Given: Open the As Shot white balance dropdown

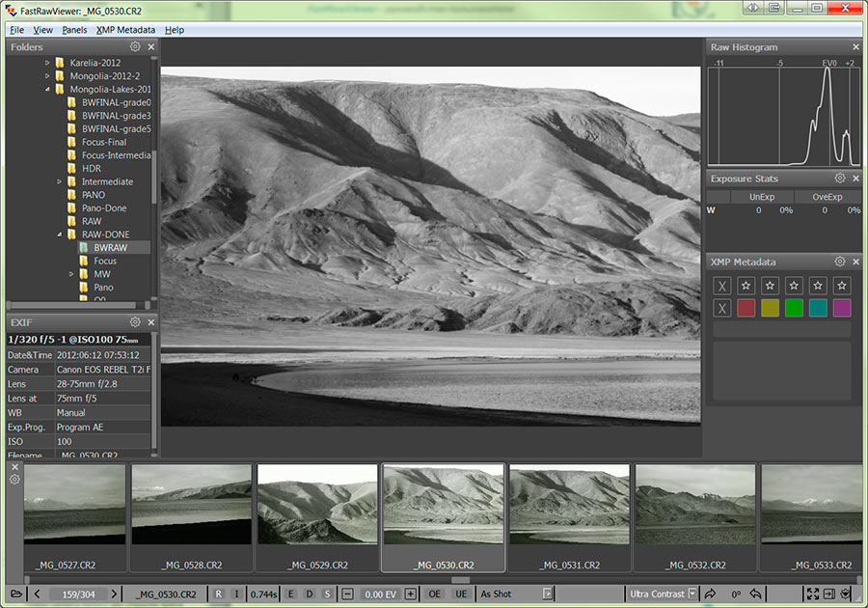Looking at the screenshot, I should pos(547,594).
